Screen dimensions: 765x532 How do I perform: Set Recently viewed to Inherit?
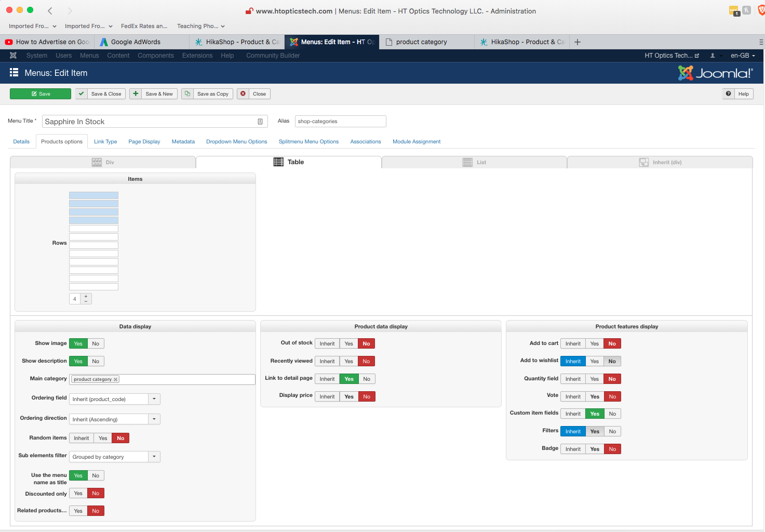coord(327,362)
